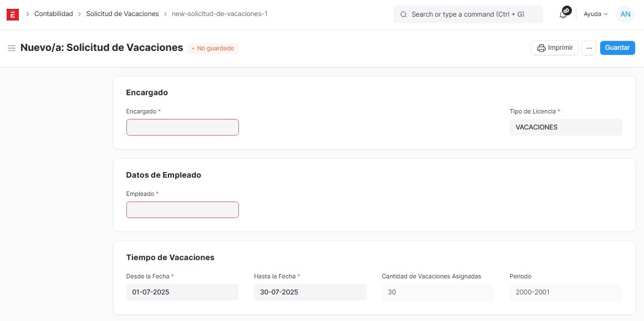Navigate to Contabilidad breadcrumb
This screenshot has width=644, height=321.
tap(54, 14)
